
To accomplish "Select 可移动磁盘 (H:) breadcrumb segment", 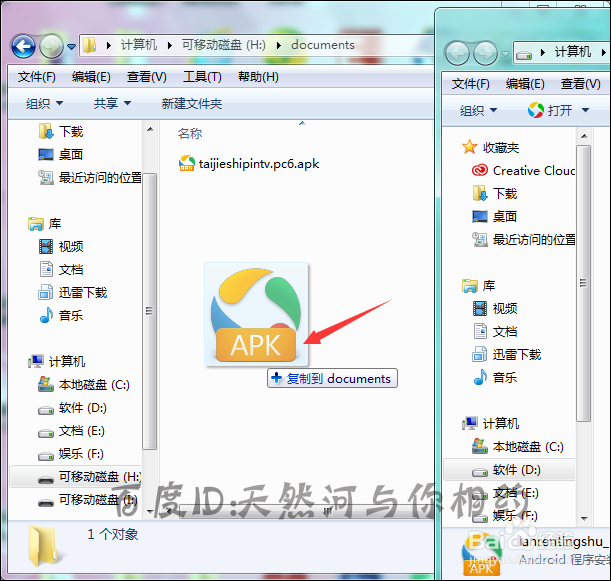I will [x=224, y=45].
